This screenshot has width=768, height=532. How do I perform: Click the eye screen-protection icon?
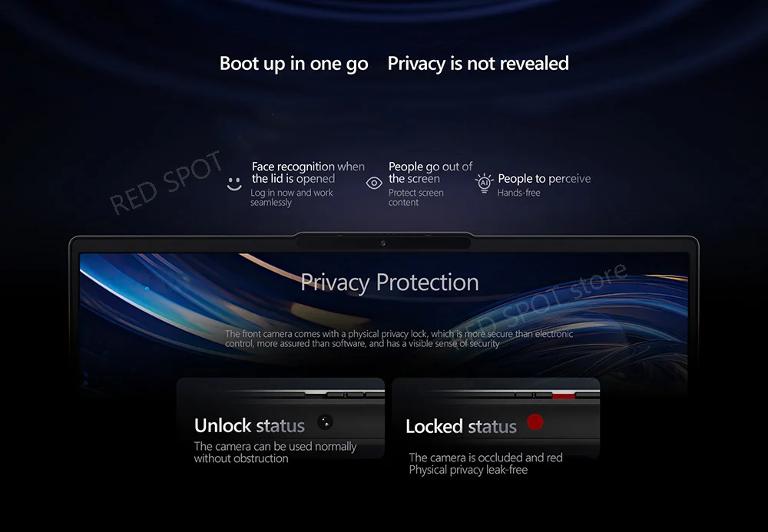(x=374, y=183)
